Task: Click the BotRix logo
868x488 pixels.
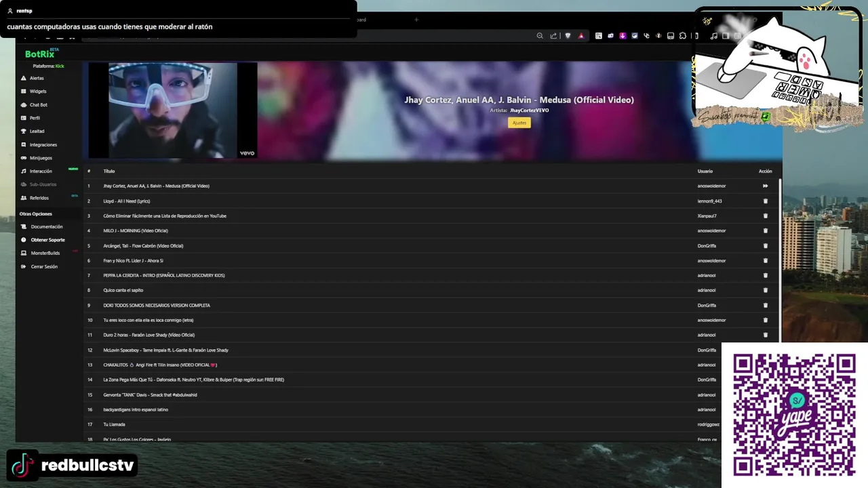Action: pos(40,54)
